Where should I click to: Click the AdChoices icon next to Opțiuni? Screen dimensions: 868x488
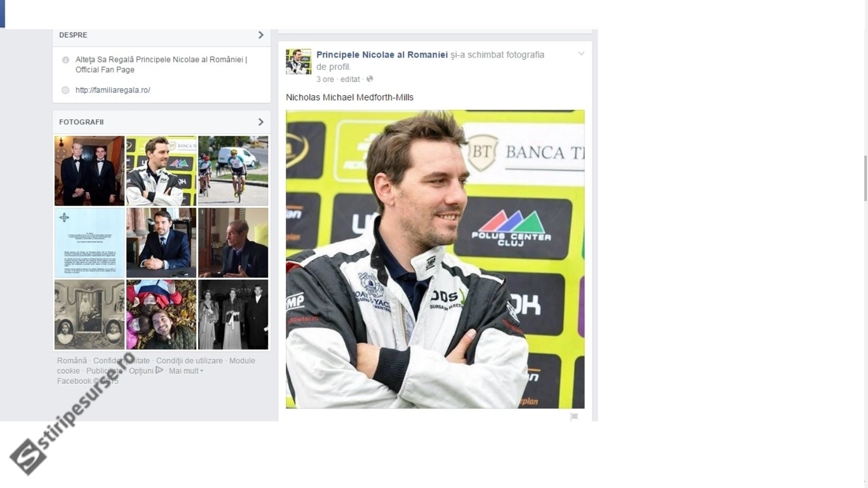pos(159,370)
